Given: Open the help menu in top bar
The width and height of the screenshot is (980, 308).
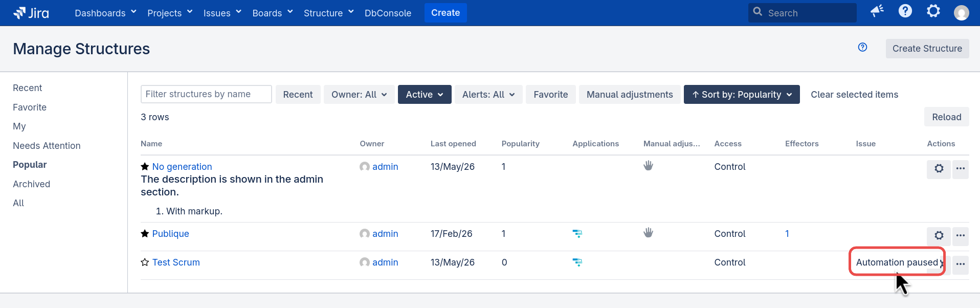Looking at the screenshot, I should click(x=905, y=11).
